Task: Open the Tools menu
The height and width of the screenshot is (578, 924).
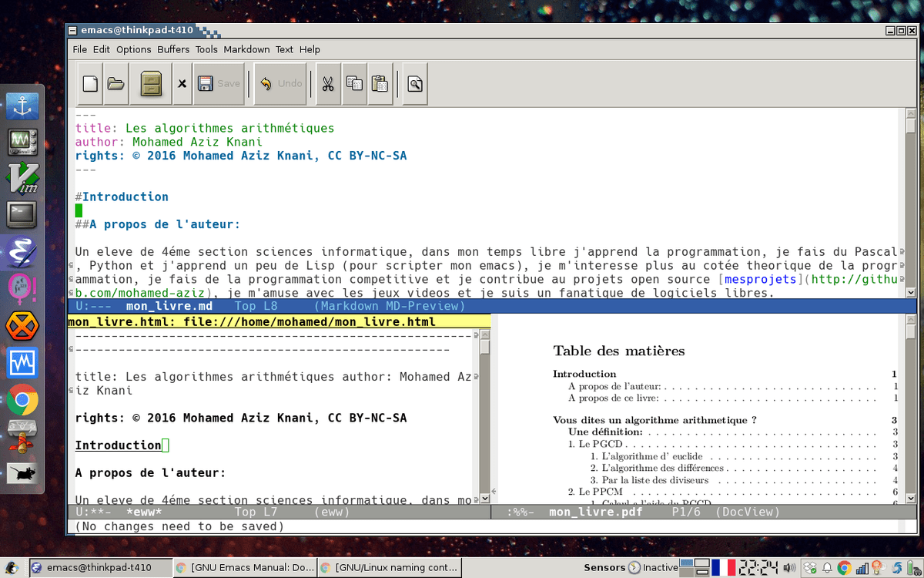Action: click(x=206, y=49)
